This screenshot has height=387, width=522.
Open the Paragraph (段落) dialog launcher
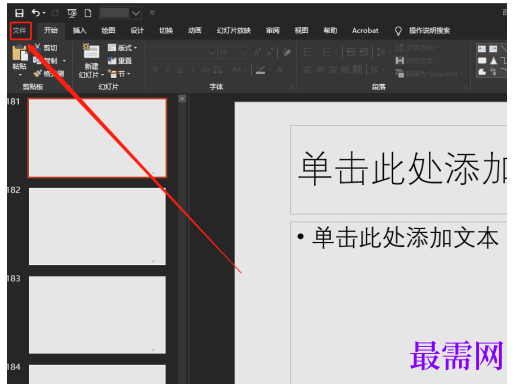tap(466, 88)
